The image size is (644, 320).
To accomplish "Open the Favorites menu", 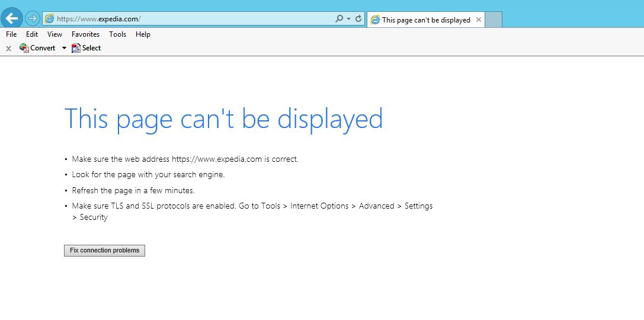I will [x=85, y=34].
